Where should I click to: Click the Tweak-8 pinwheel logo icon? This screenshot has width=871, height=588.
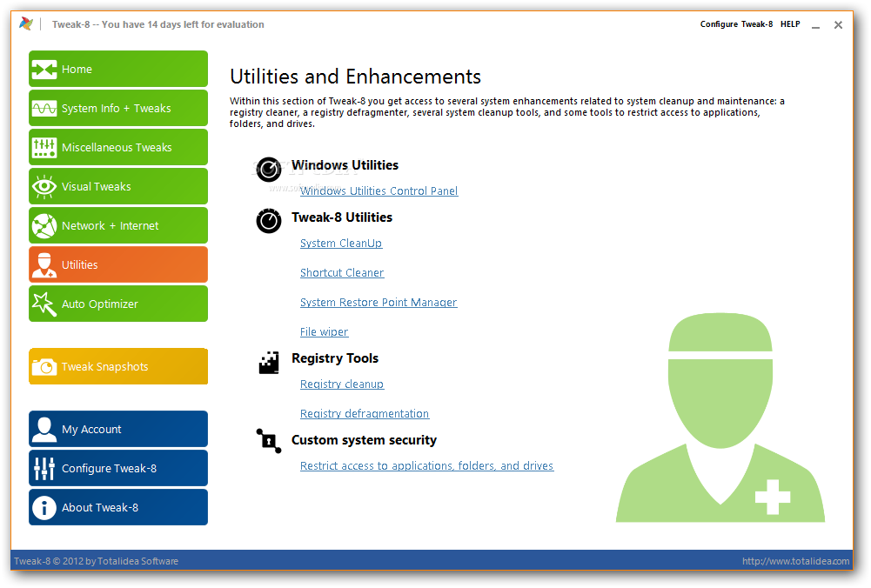click(x=25, y=23)
